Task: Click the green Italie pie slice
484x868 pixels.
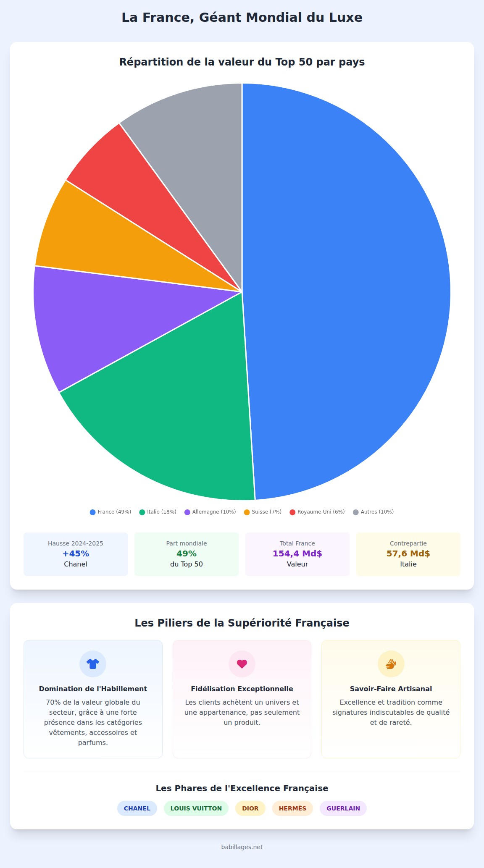Action: click(176, 420)
